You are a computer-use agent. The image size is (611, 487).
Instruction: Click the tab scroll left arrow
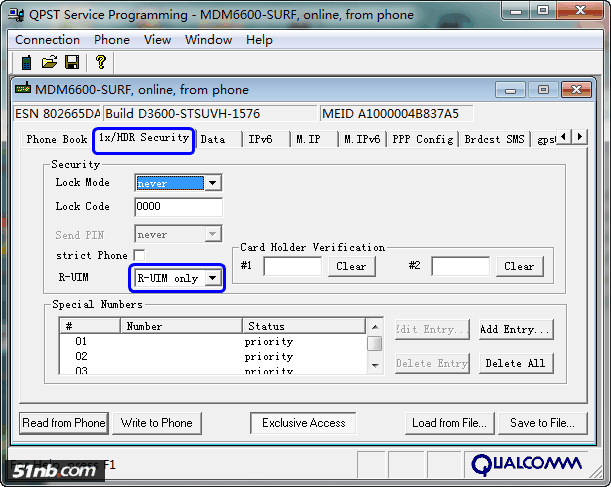tap(563, 137)
